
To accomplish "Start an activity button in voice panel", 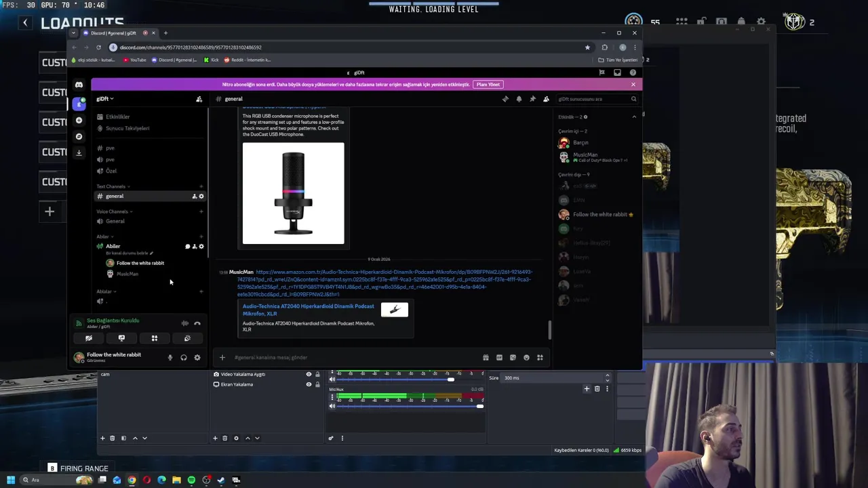I will pyautogui.click(x=154, y=338).
